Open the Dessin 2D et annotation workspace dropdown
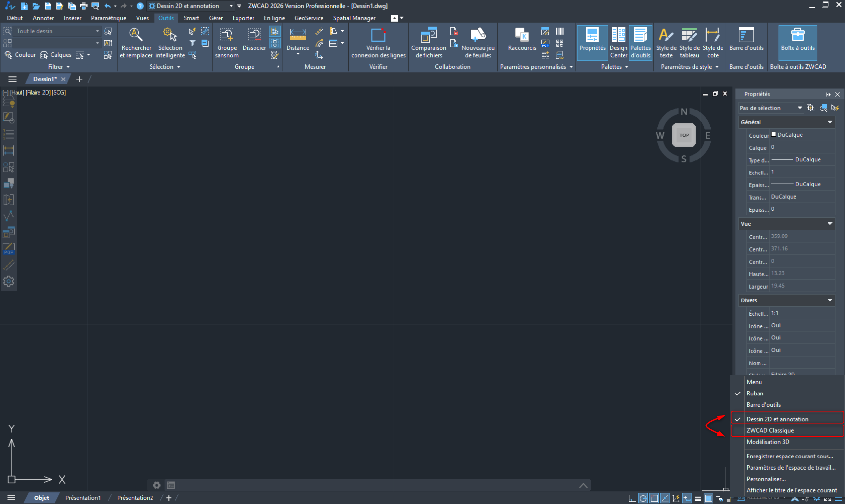The width and height of the screenshot is (845, 504). (231, 6)
